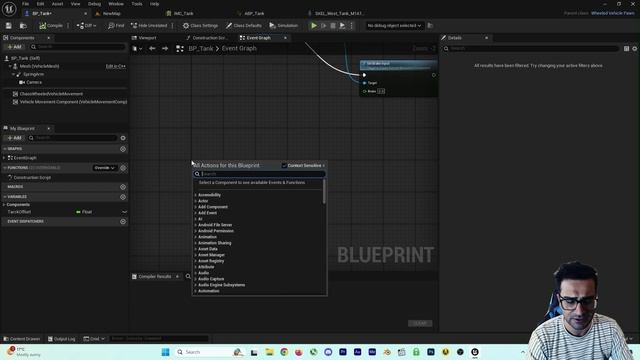The width and height of the screenshot is (640, 360).
Task: Switch to the IMC_Tank tab
Action: [183, 13]
